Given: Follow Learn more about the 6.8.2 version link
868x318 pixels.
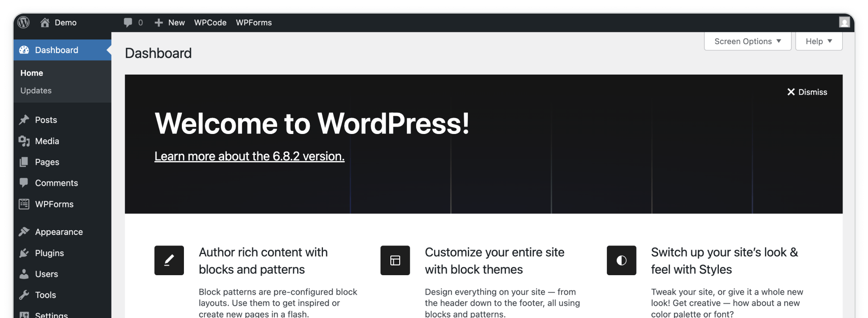Looking at the screenshot, I should 249,156.
